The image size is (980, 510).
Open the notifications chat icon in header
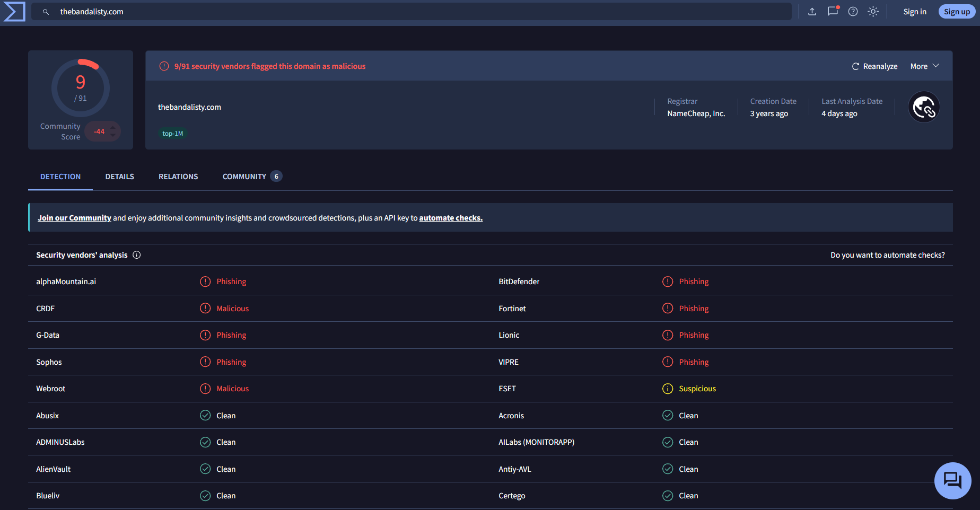point(833,11)
